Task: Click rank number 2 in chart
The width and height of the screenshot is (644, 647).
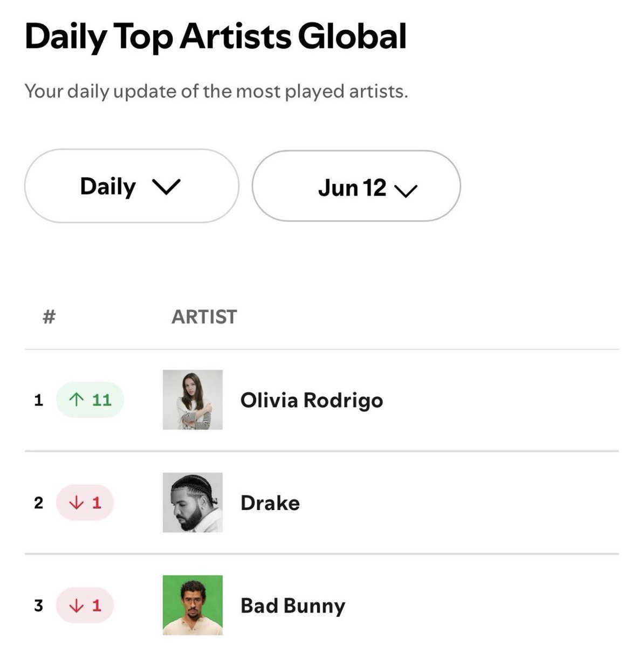Action: click(38, 503)
